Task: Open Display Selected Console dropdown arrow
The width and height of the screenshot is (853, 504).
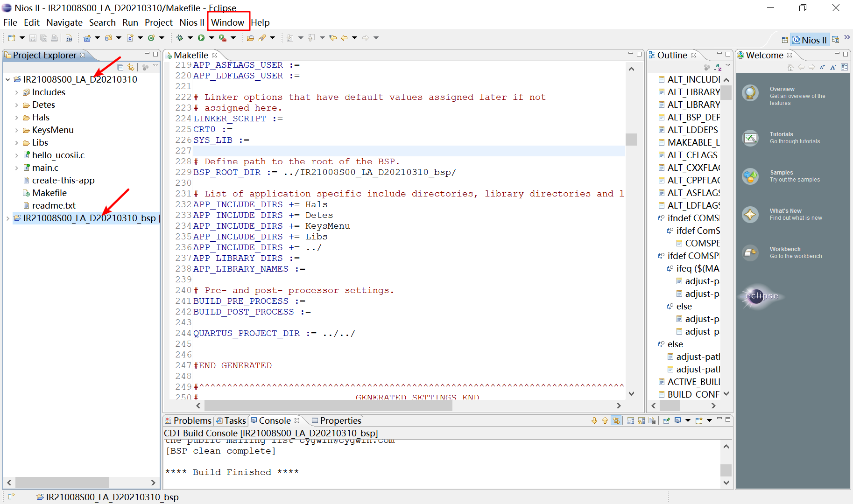Action: [x=688, y=420]
